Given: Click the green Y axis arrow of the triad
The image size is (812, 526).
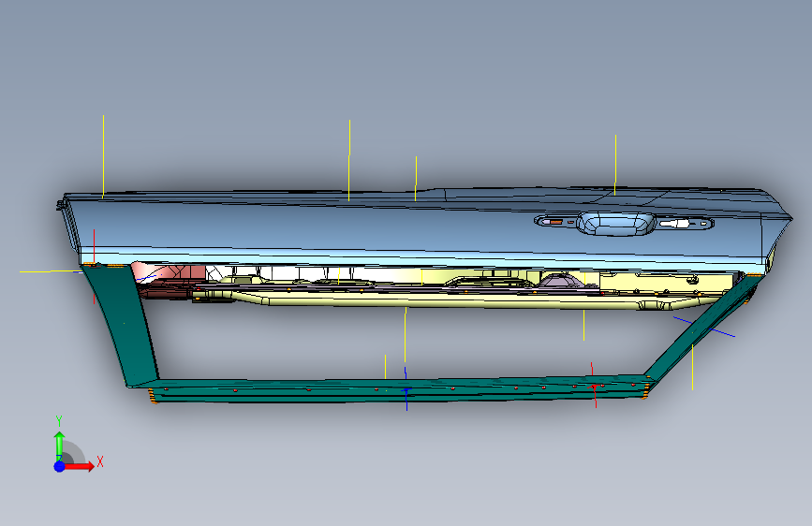Looking at the screenshot, I should pos(59,446).
